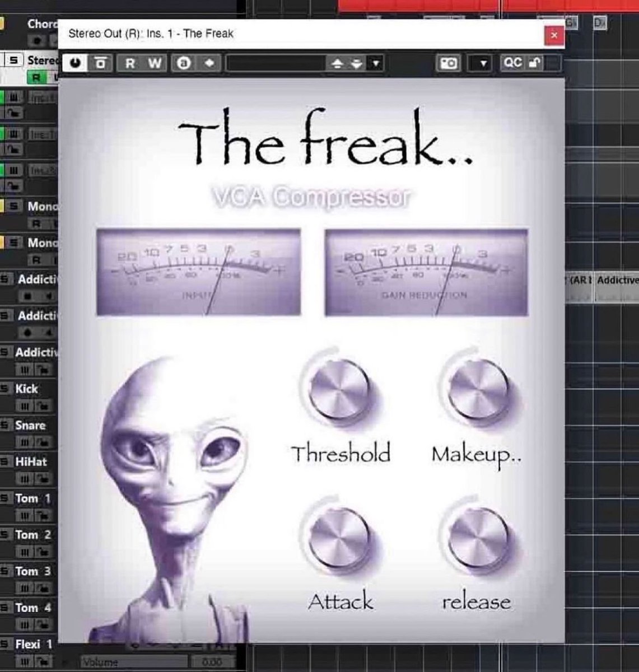This screenshot has width=639, height=672.
Task: Click lock icon on Tom 1 track
Action: (x=43, y=516)
